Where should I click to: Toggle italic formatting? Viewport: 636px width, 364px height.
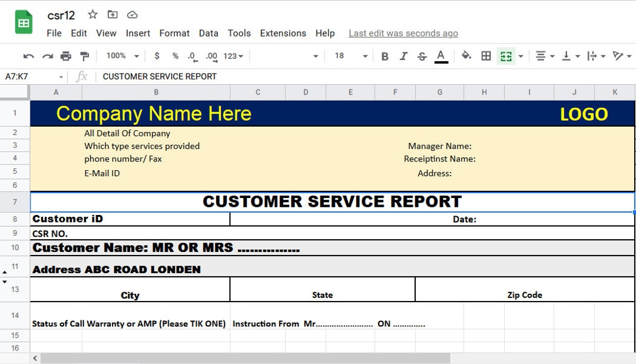(x=402, y=57)
